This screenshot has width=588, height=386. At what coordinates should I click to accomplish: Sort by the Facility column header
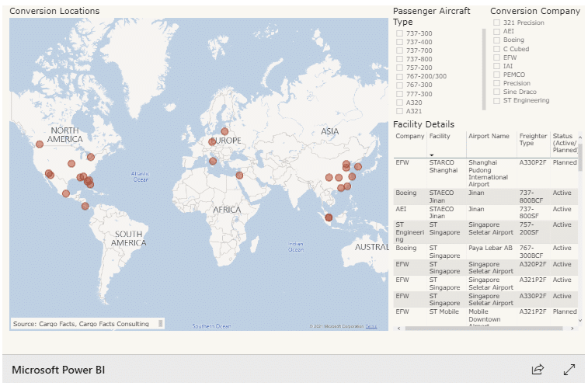click(x=440, y=136)
